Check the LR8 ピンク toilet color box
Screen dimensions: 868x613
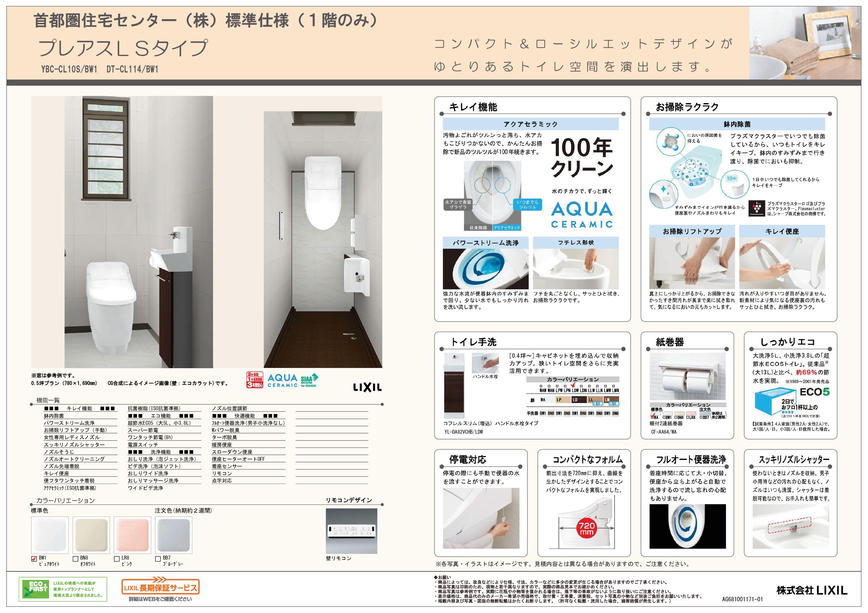click(x=117, y=559)
